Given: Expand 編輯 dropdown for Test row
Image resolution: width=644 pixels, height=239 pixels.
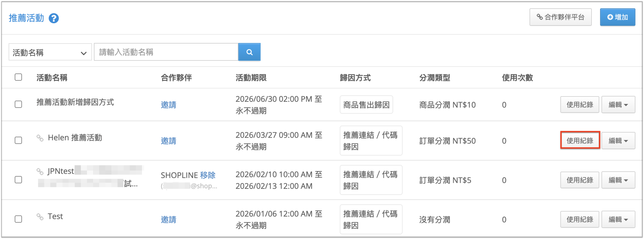Looking at the screenshot, I should coord(618,219).
